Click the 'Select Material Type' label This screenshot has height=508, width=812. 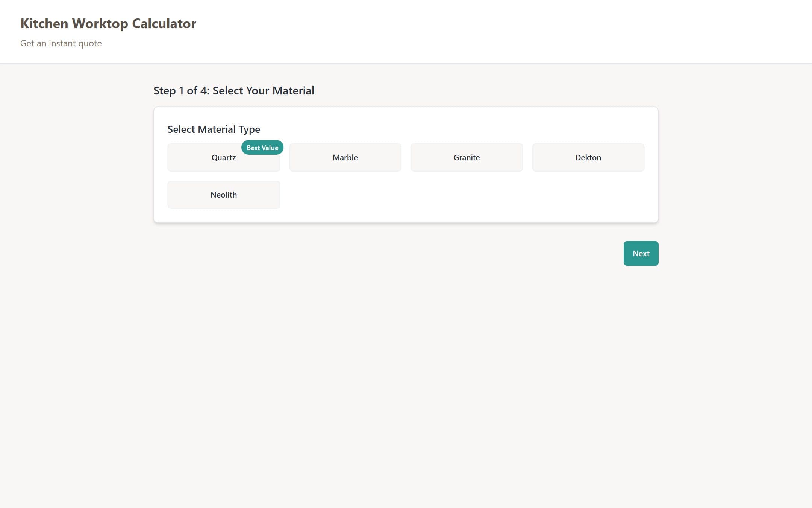click(x=214, y=129)
